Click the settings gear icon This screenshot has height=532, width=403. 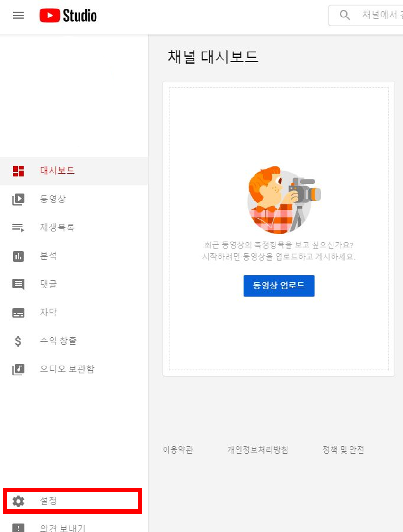18,501
